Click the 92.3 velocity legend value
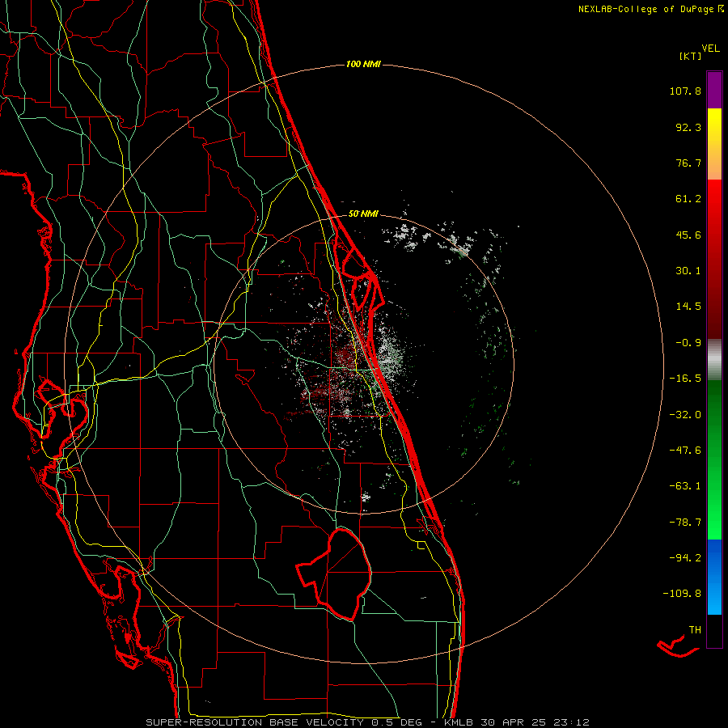The image size is (728, 728). [688, 127]
